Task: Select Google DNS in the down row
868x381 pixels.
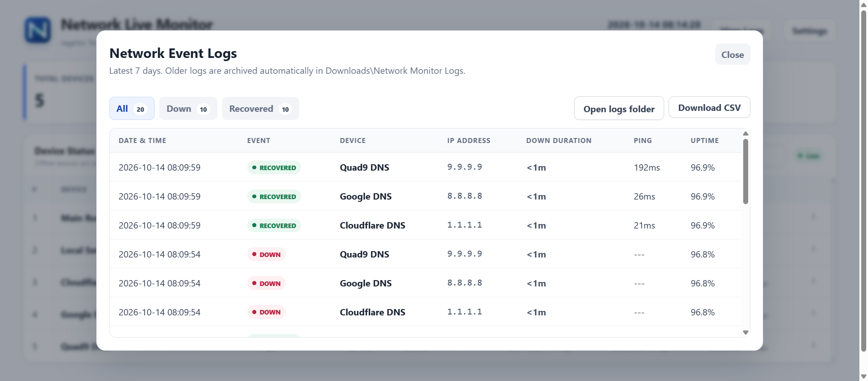Action: coord(366,283)
